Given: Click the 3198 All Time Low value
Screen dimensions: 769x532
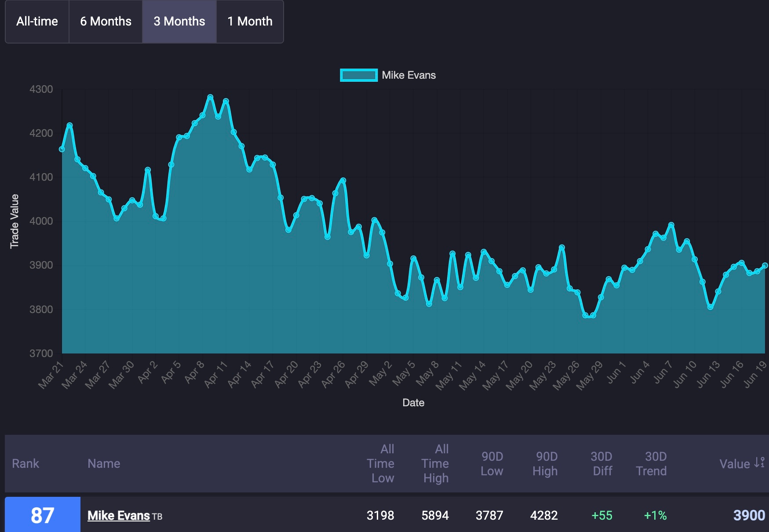Looking at the screenshot, I should point(380,515).
